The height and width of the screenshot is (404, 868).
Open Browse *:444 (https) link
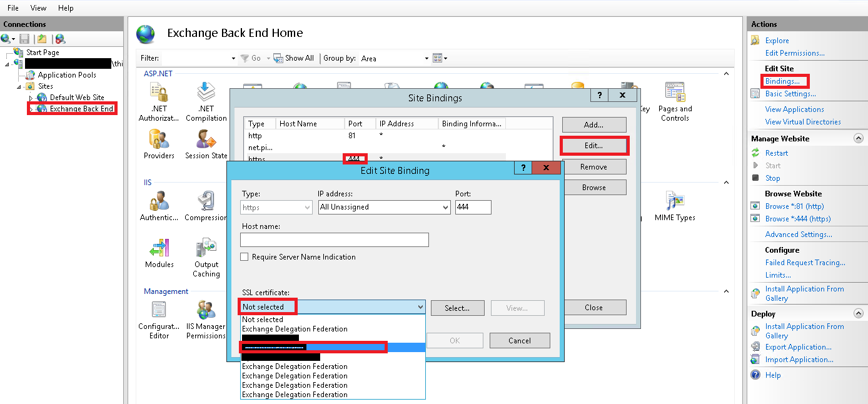798,219
